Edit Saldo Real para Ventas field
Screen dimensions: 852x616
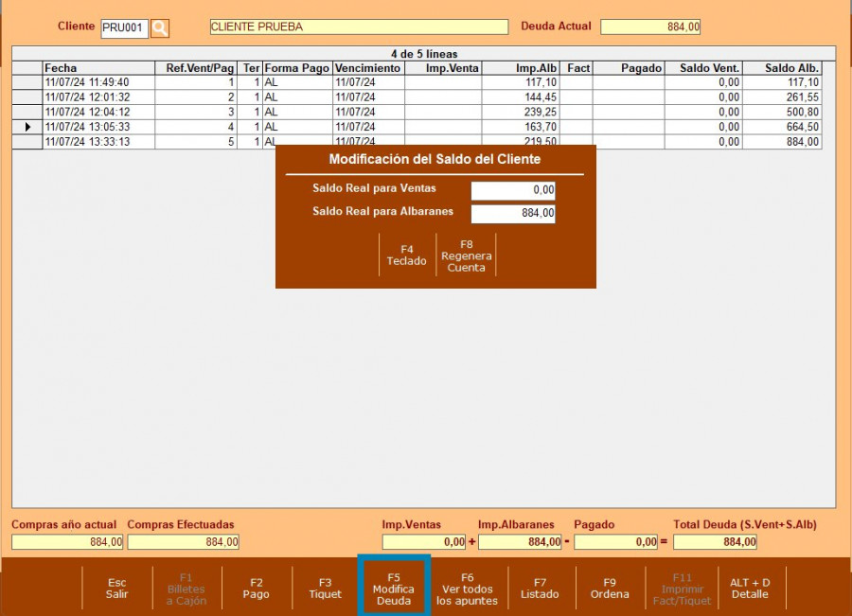tap(513, 191)
